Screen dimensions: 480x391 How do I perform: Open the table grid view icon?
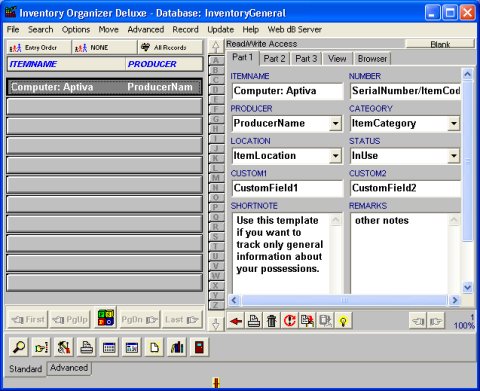coord(109,347)
